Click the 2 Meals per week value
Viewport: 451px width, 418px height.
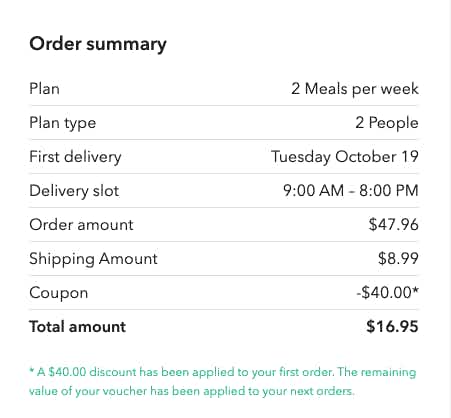click(355, 89)
